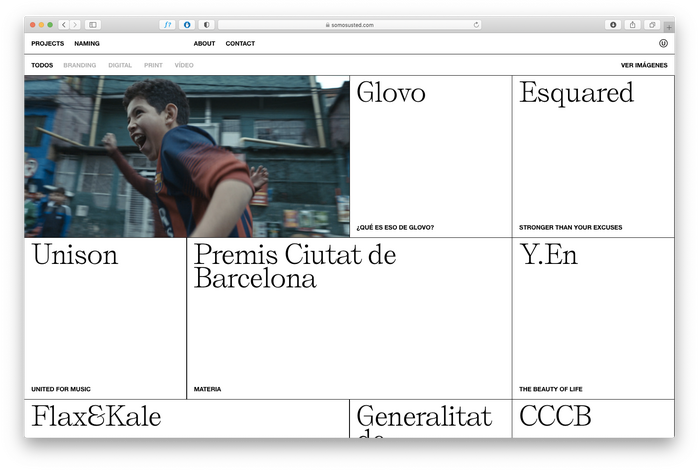
Task: Filter projects by BRANDING
Action: [x=80, y=65]
